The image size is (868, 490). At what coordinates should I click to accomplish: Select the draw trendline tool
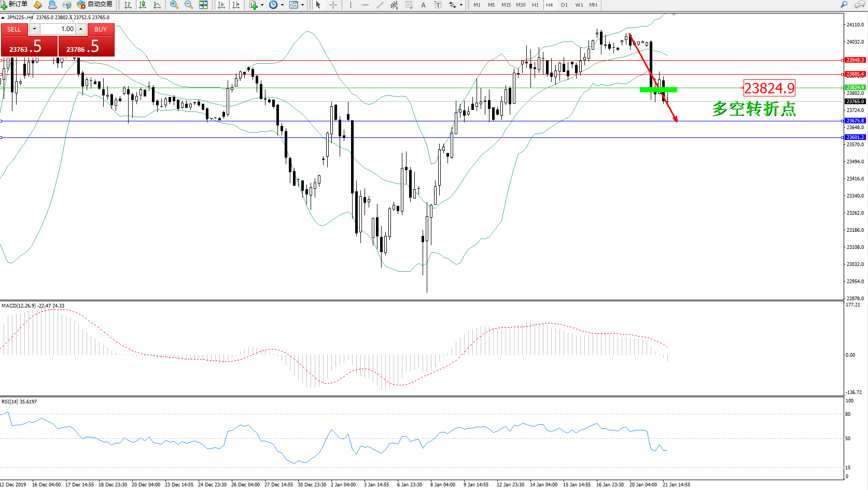pyautogui.click(x=380, y=5)
